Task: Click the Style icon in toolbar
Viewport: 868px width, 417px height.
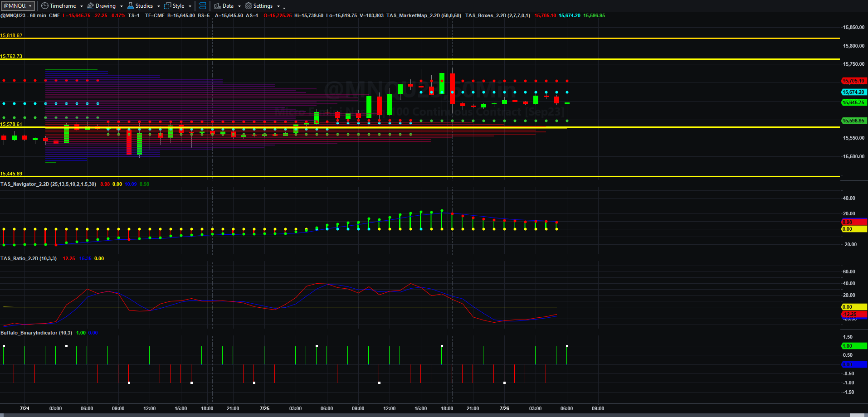Action: coord(168,6)
